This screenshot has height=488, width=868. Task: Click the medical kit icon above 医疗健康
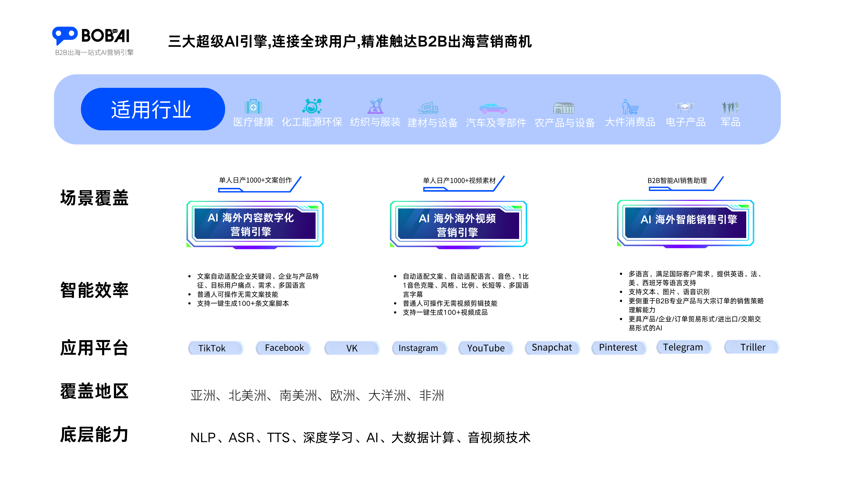(253, 107)
